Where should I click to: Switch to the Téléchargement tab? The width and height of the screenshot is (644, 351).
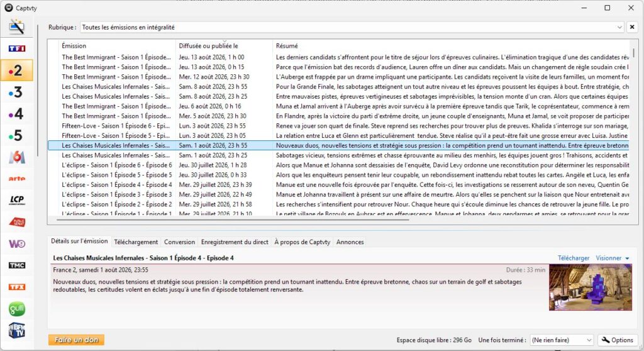pos(136,242)
